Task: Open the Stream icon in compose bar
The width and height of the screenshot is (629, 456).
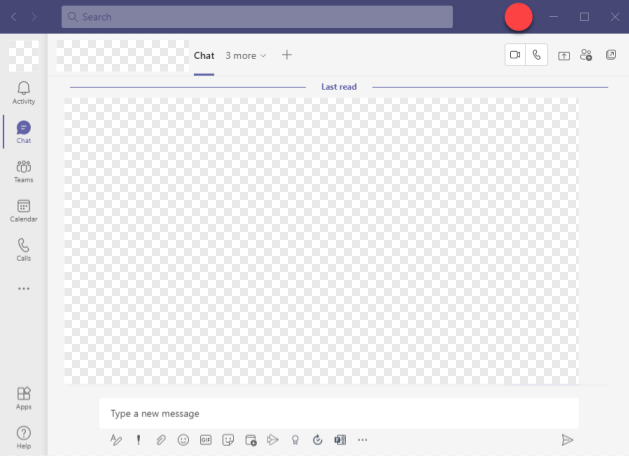Action: tap(273, 440)
